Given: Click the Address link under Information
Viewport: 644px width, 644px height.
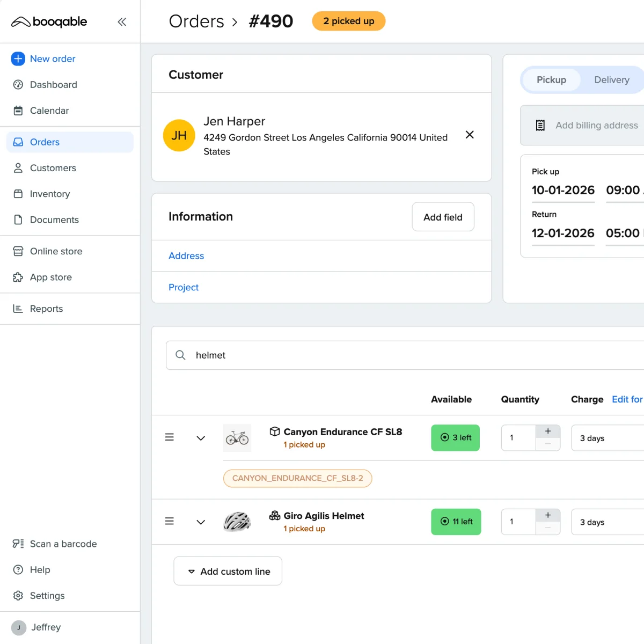Looking at the screenshot, I should [x=186, y=256].
